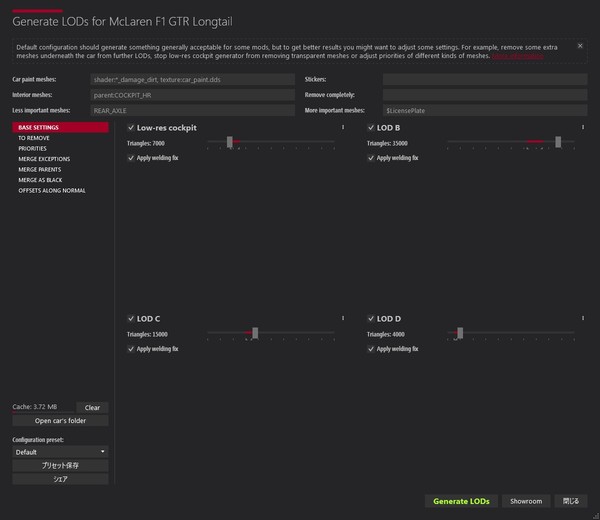Image resolution: width=600 pixels, height=520 pixels.
Task: Open LOD C options menu dots
Action: point(343,318)
